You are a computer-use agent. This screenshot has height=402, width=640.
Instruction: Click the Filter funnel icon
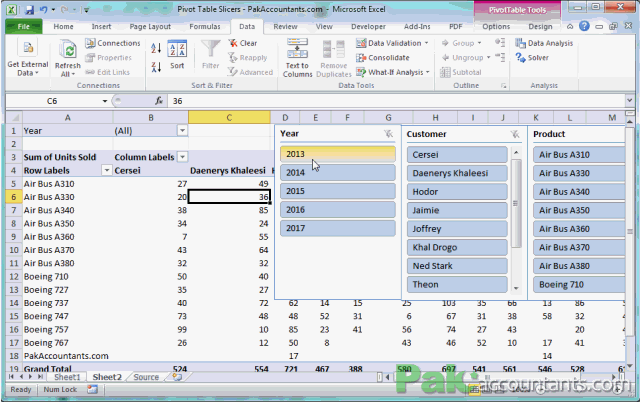211,49
